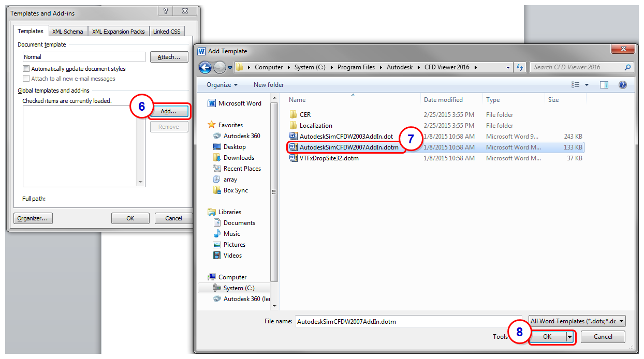Click the File name input field
The width and height of the screenshot is (644, 359).
click(x=408, y=321)
